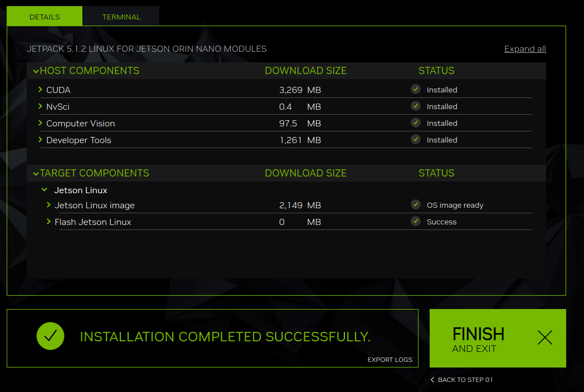Viewport: 584px width, 392px height.
Task: Collapse the Jetson Linux group
Action: coord(45,190)
